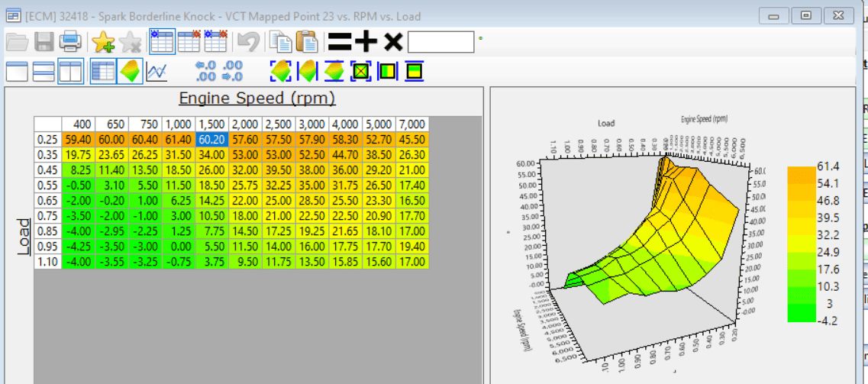
Task: Select the 1,500 rpm column header
Action: pyautogui.click(x=212, y=124)
